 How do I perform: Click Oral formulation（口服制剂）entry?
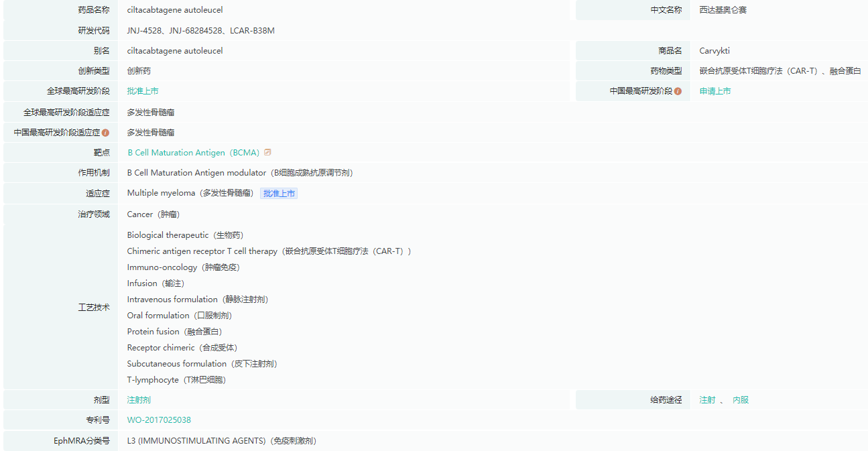(x=180, y=316)
